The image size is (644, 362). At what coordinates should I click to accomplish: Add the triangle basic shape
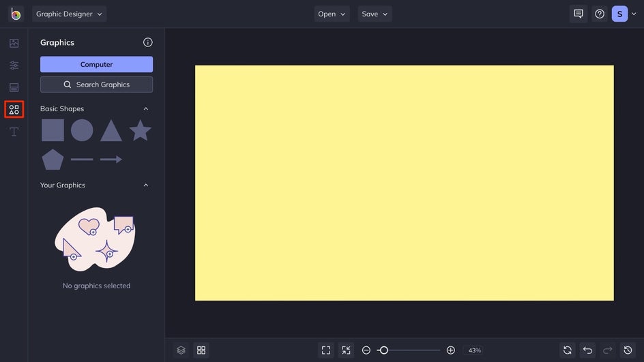click(x=111, y=130)
